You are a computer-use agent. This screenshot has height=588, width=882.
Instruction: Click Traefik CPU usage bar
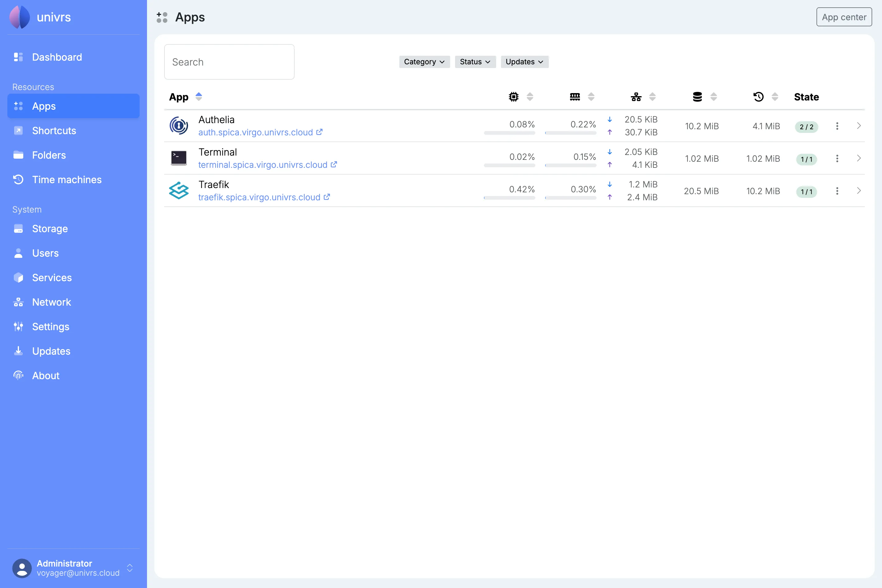click(509, 198)
